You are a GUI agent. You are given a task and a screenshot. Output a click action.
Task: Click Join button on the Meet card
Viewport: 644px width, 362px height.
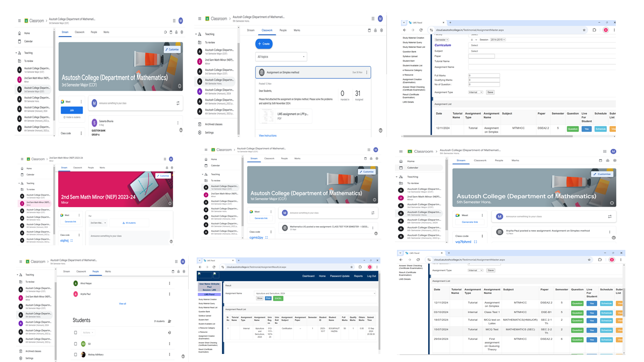pyautogui.click(x=71, y=110)
